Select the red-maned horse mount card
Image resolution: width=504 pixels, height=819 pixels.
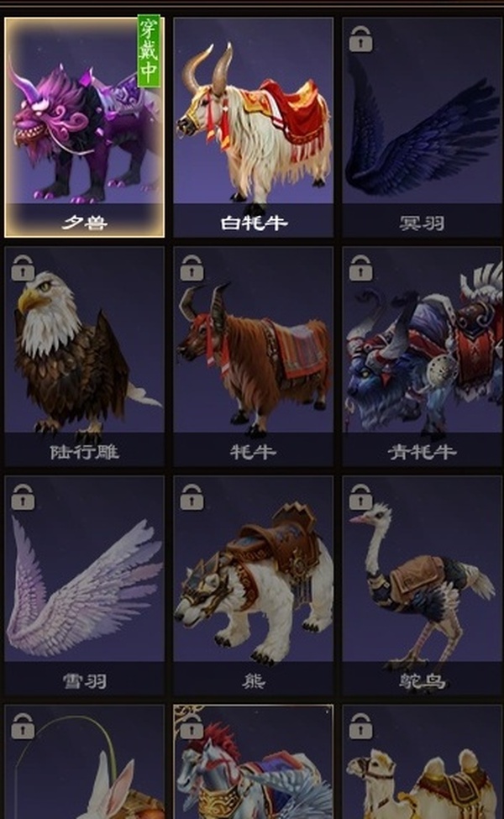pyautogui.click(x=254, y=762)
